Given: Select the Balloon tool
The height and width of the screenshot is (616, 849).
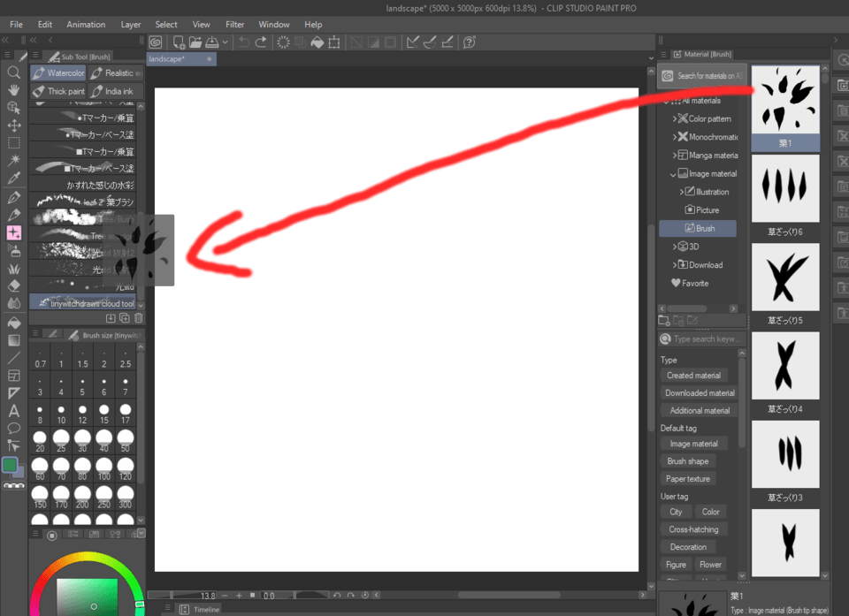Looking at the screenshot, I should tap(14, 428).
